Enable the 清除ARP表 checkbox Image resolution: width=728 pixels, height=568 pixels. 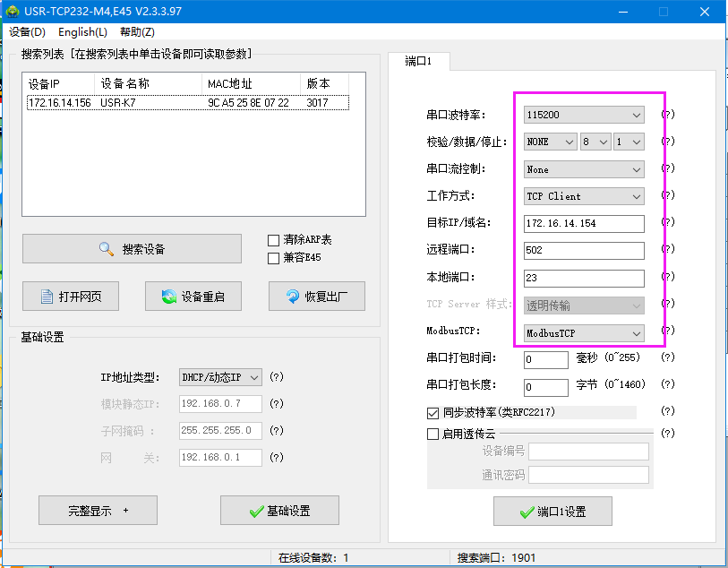274,240
